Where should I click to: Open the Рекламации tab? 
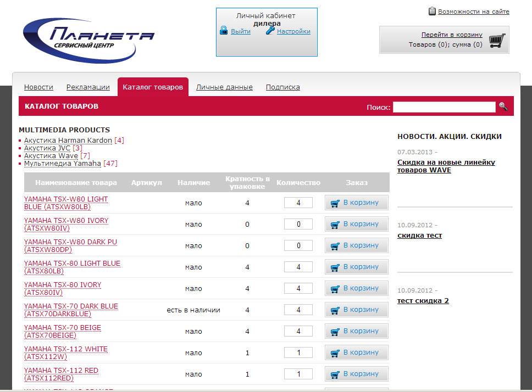click(x=88, y=87)
